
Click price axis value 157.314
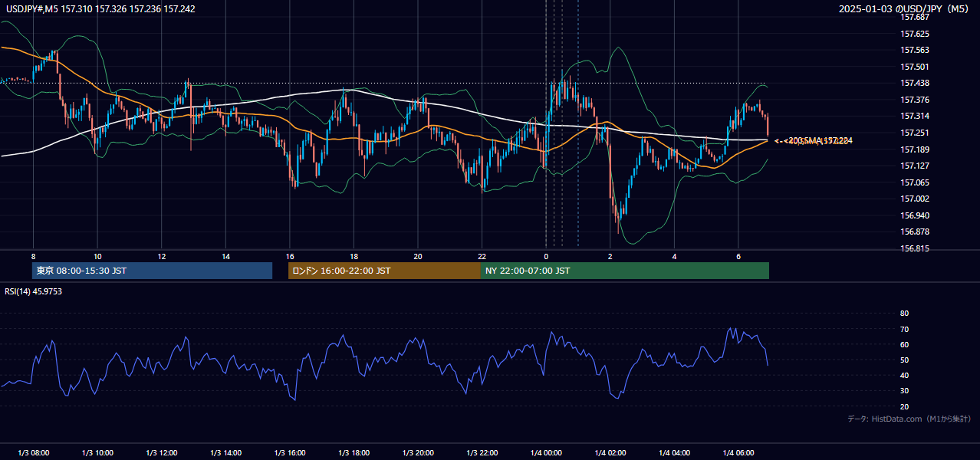[x=915, y=116]
